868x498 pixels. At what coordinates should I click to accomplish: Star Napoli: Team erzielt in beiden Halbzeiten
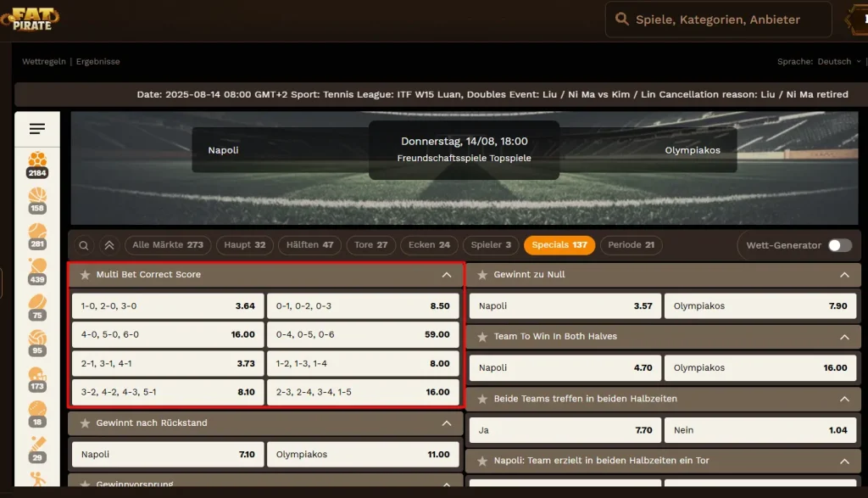pyautogui.click(x=482, y=461)
